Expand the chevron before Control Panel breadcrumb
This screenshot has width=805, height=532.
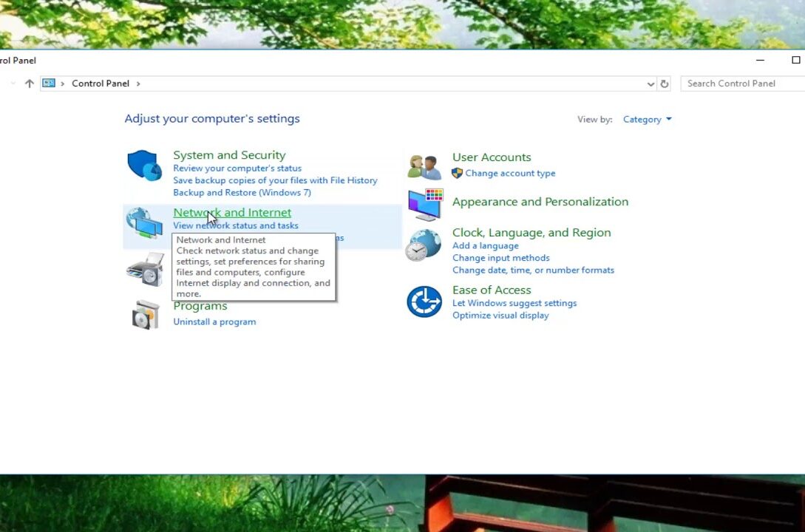click(x=63, y=83)
